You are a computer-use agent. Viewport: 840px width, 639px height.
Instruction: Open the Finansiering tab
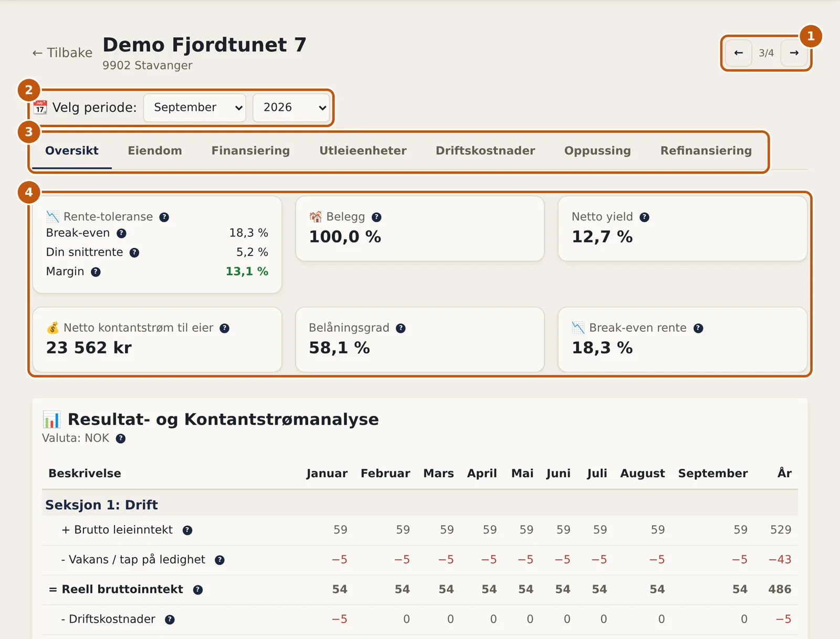250,151
